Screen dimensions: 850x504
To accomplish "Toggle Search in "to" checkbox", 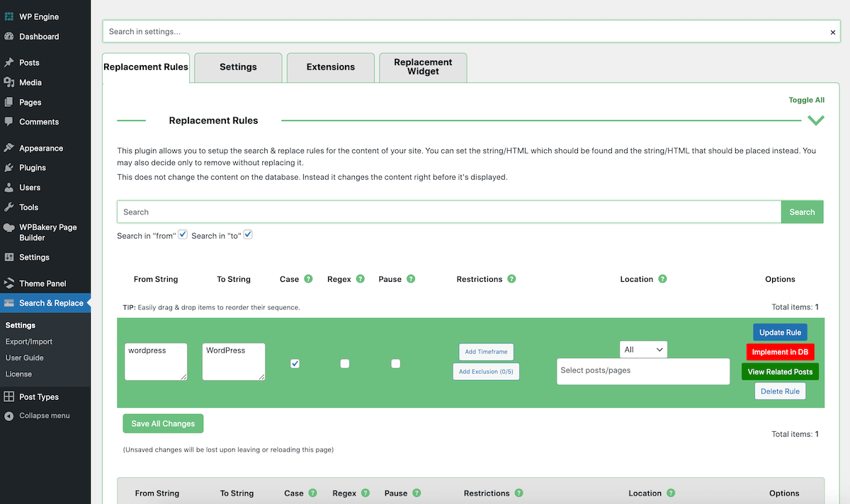I will click(248, 234).
